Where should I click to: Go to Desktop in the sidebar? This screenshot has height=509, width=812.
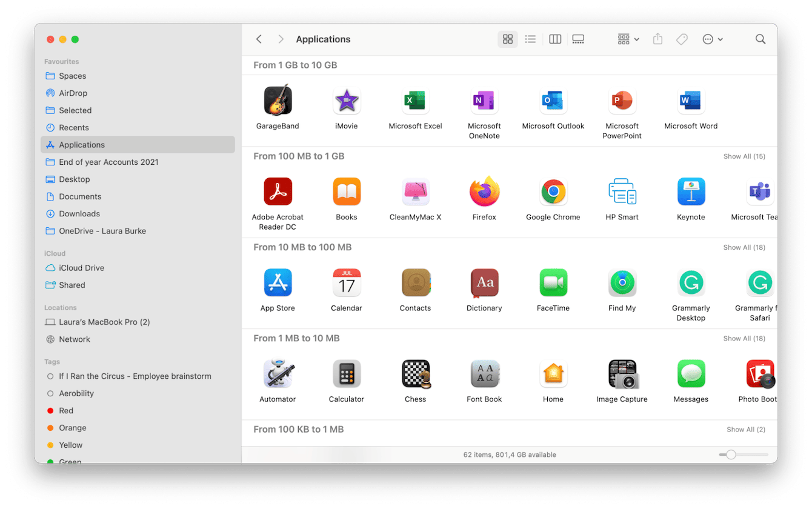click(138, 179)
